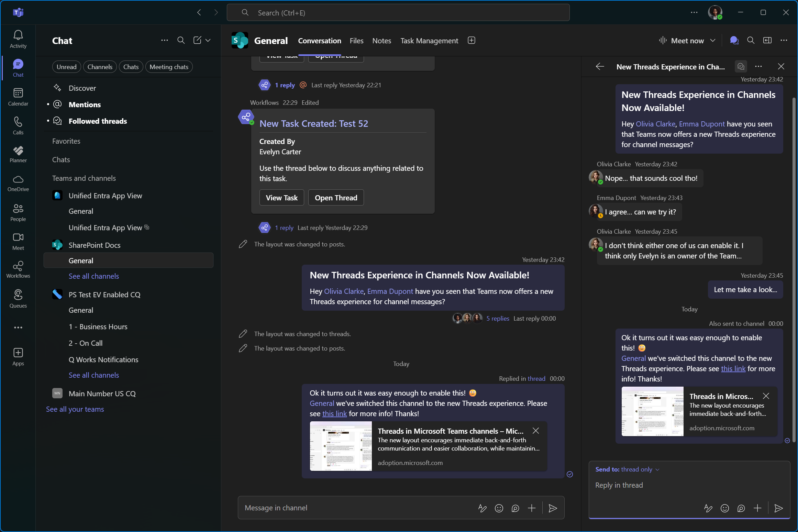Switch to the Notes tab

[x=381, y=41]
